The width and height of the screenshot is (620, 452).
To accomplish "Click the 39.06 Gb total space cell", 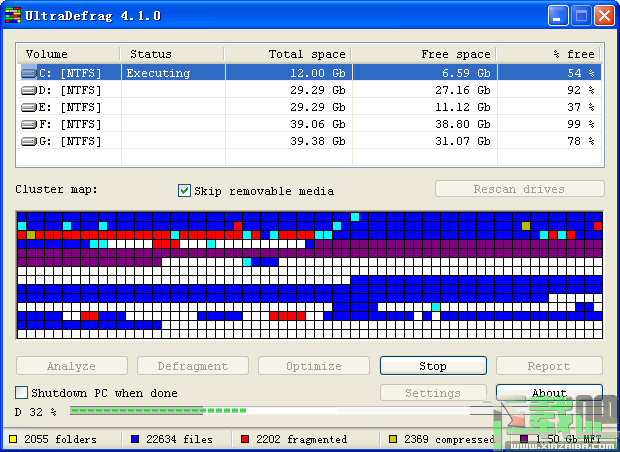I will coord(289,125).
